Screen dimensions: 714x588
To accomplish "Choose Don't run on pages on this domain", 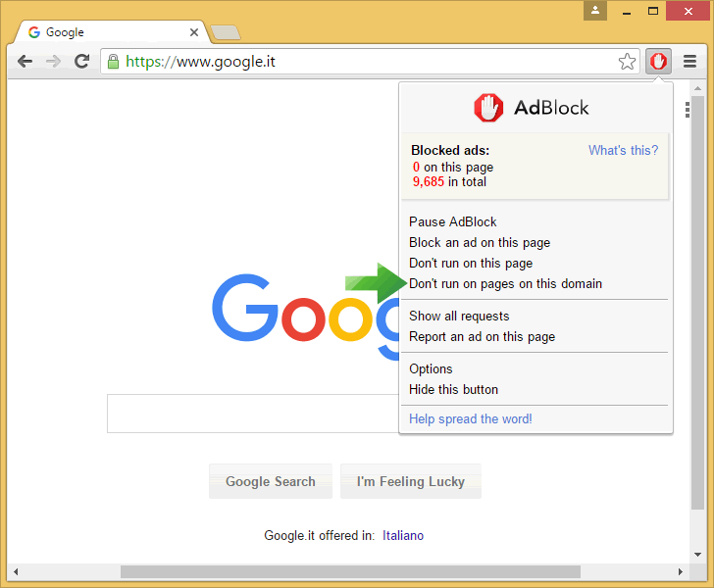I will [x=505, y=283].
